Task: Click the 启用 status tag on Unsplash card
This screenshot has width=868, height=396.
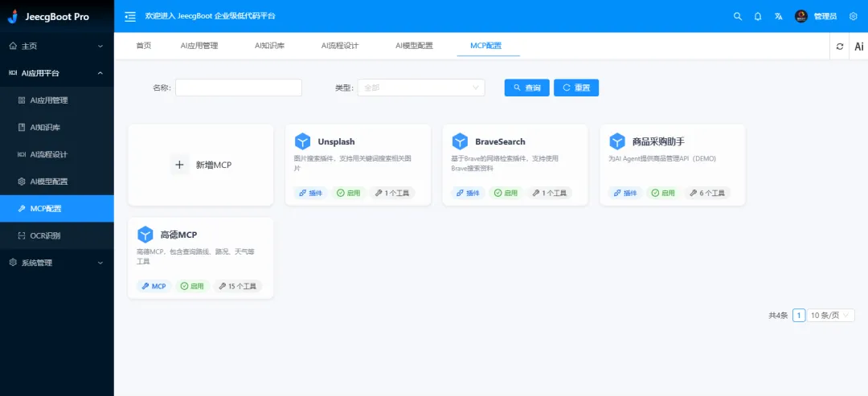Action: [x=348, y=193]
